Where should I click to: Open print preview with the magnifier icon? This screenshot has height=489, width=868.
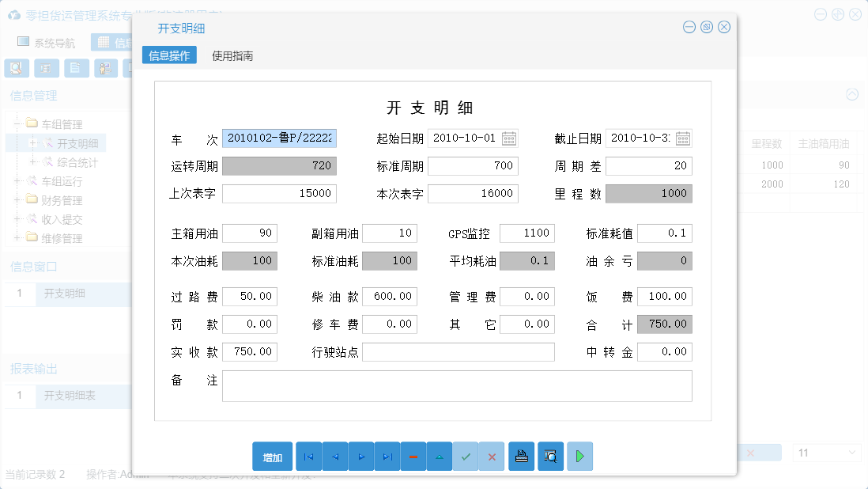pyautogui.click(x=550, y=457)
